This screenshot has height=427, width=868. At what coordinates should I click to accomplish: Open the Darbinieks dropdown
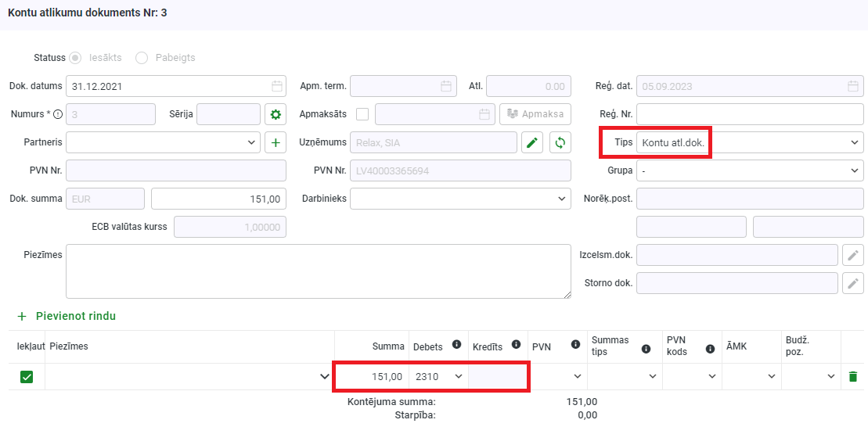pyautogui.click(x=460, y=199)
